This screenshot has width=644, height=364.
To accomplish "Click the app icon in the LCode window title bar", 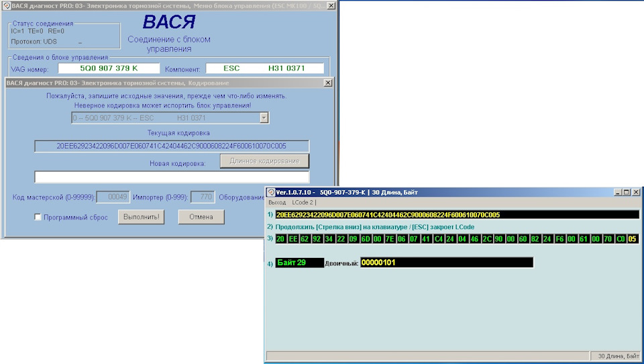I will click(271, 192).
